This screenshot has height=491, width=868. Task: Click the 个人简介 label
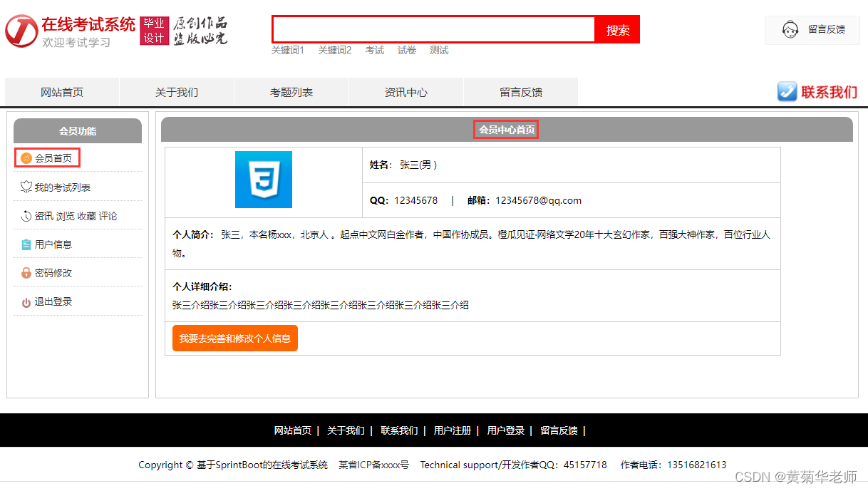193,234
